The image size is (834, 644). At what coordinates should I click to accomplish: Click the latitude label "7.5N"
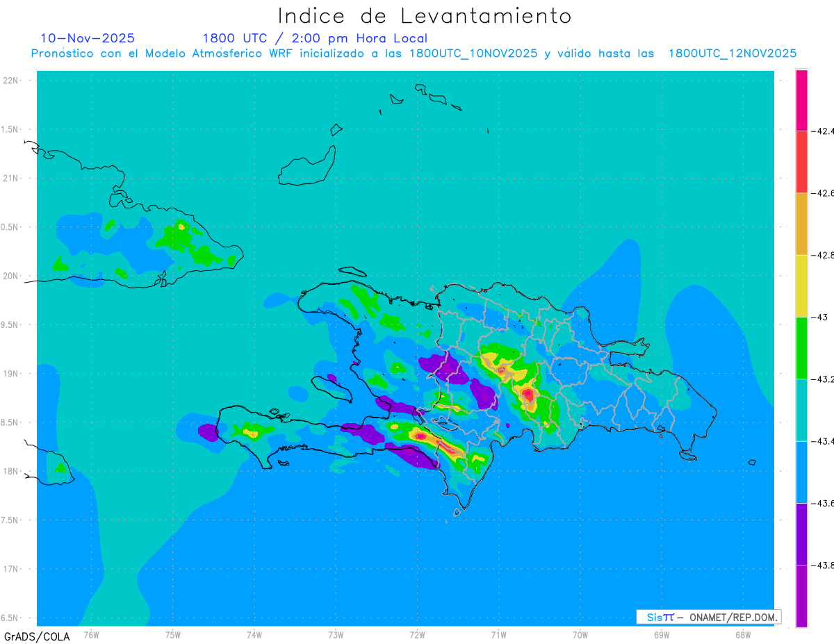point(10,520)
